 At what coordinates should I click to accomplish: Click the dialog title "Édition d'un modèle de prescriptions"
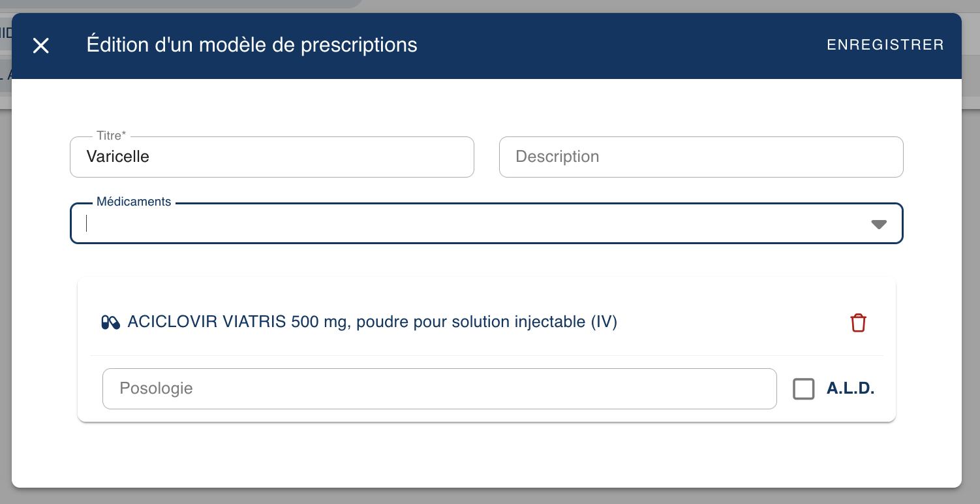(252, 45)
